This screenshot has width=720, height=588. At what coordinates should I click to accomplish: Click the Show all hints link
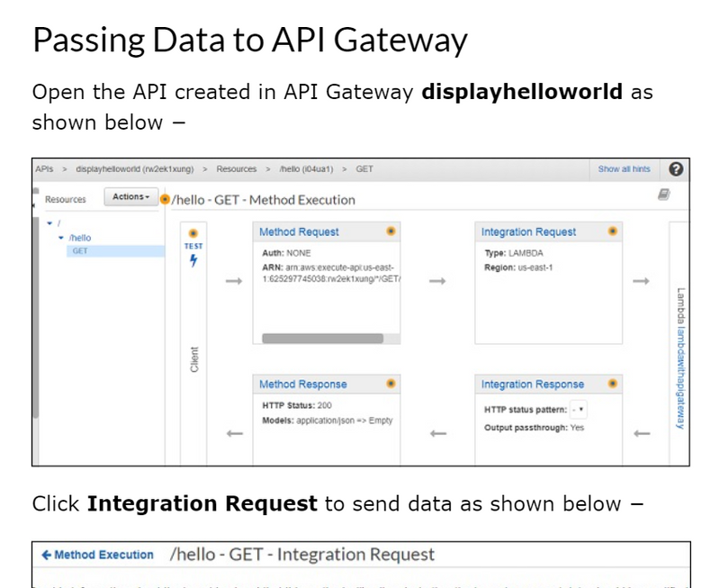coord(624,169)
